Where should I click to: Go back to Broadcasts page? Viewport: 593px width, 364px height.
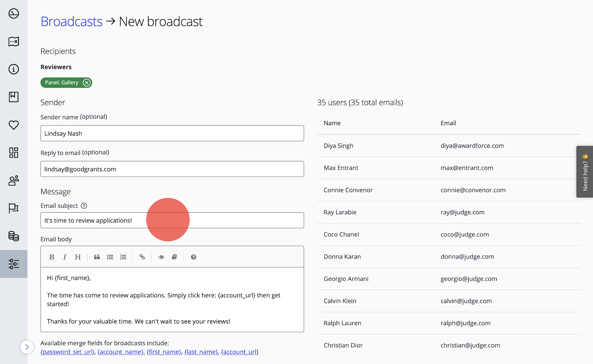72,22
